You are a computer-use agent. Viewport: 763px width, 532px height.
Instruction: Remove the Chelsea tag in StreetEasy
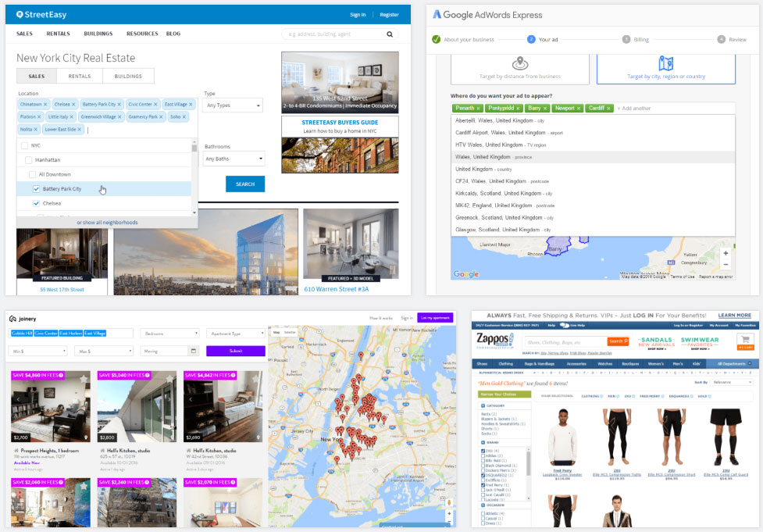pyautogui.click(x=73, y=104)
